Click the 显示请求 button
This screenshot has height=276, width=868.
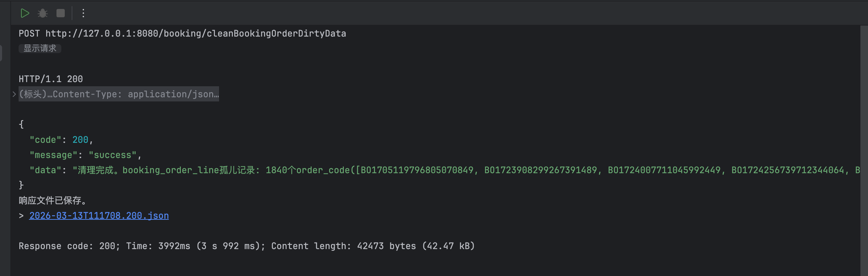click(40, 49)
